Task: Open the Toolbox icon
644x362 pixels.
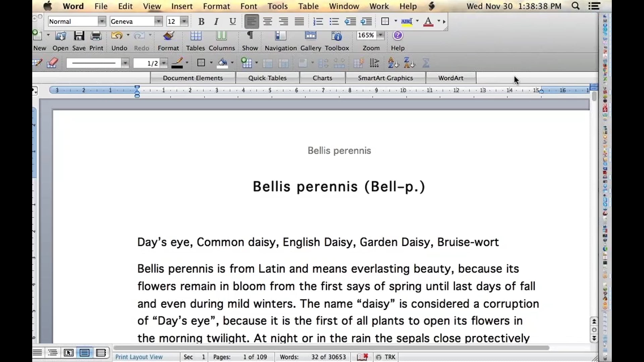Action: point(336,36)
